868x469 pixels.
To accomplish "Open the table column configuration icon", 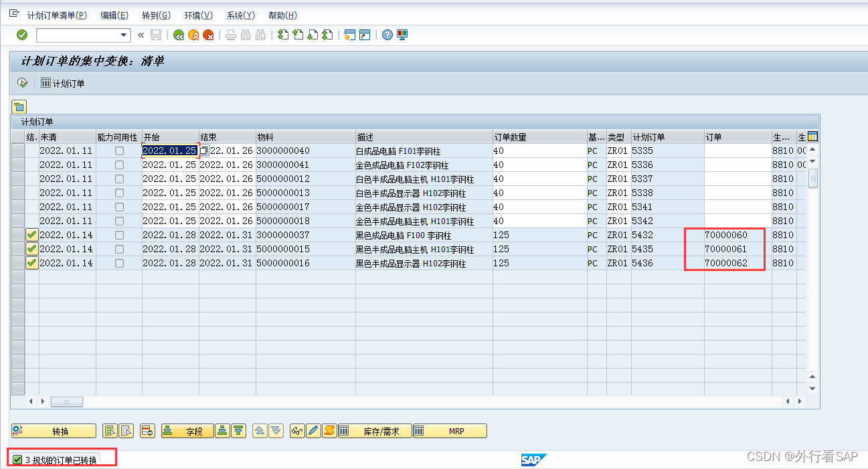I will [x=812, y=136].
